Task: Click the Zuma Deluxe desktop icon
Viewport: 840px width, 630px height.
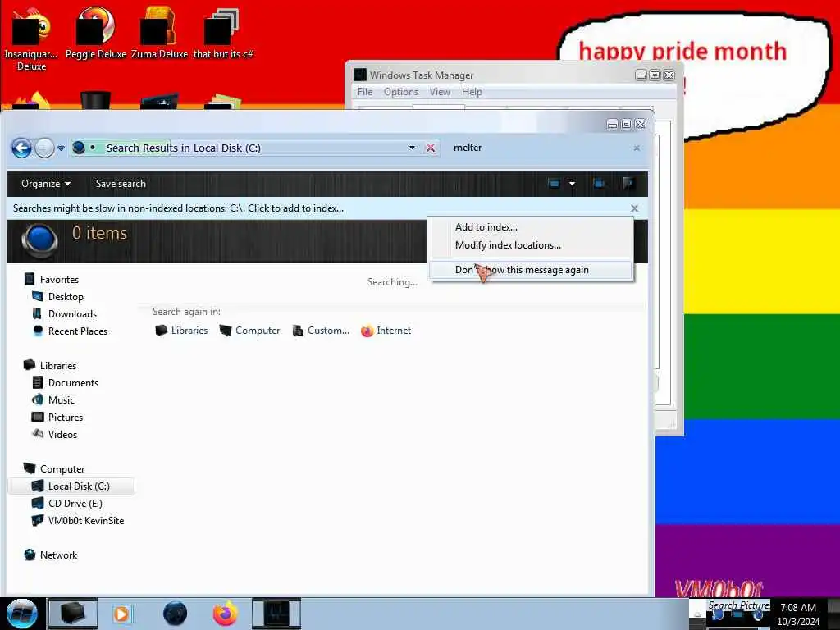Action: [159, 33]
